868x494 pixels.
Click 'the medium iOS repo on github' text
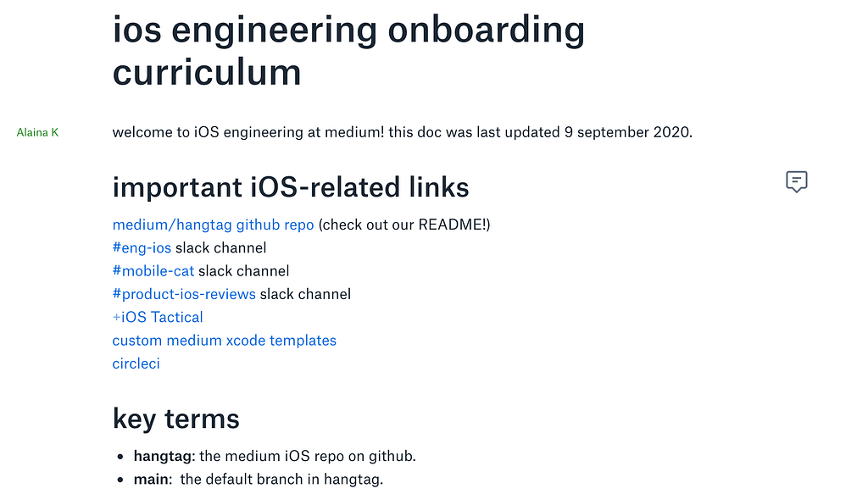tap(306, 457)
